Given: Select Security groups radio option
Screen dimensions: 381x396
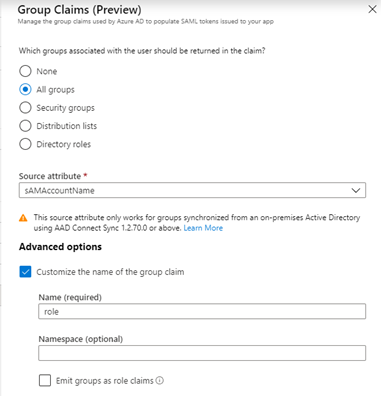Looking at the screenshot, I should (25, 108).
